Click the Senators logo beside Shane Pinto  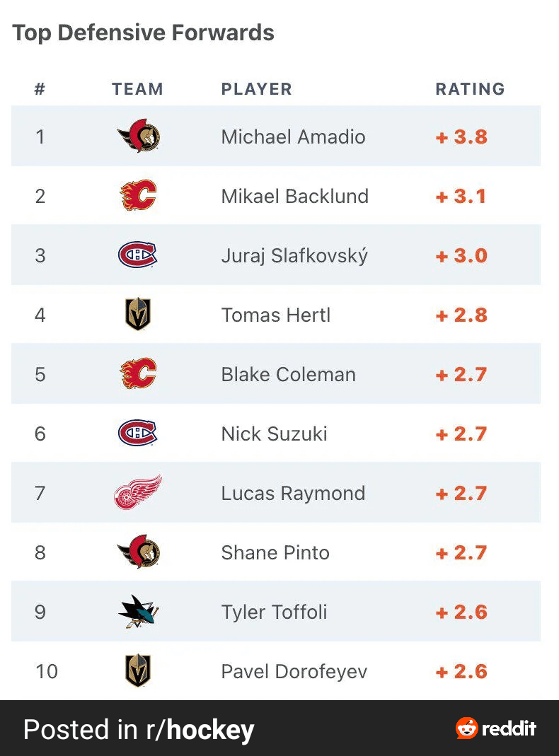[x=138, y=552]
